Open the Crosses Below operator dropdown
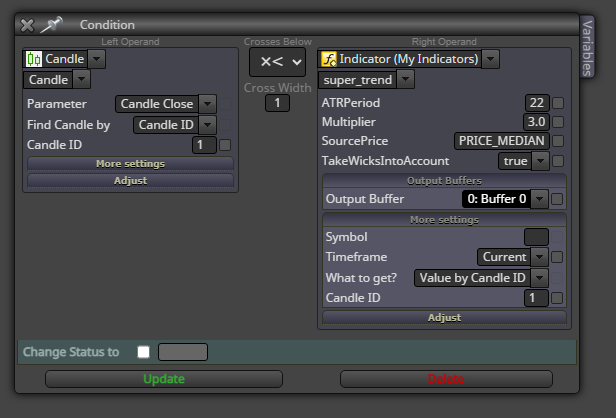The width and height of the screenshot is (616, 418). point(277,62)
